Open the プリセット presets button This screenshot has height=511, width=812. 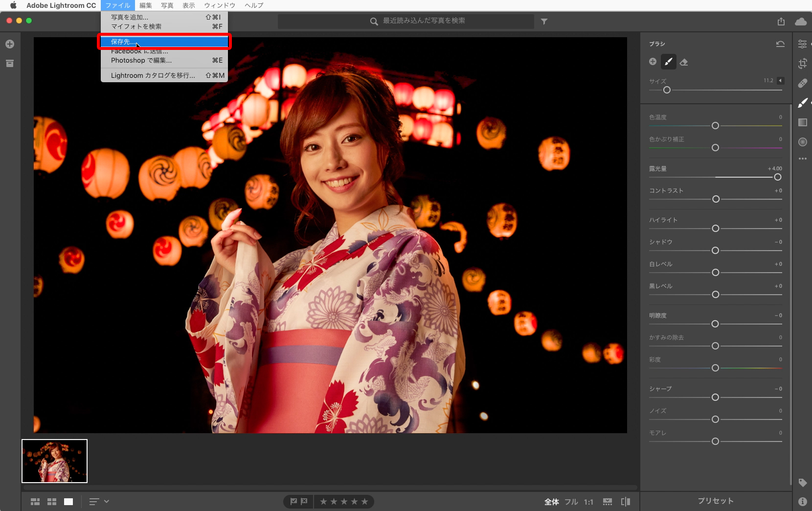[716, 501]
